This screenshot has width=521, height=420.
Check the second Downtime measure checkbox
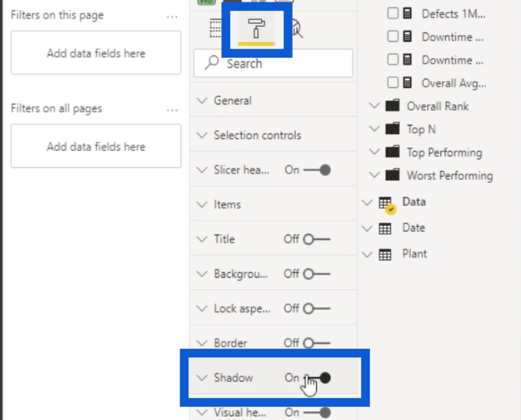(x=393, y=59)
